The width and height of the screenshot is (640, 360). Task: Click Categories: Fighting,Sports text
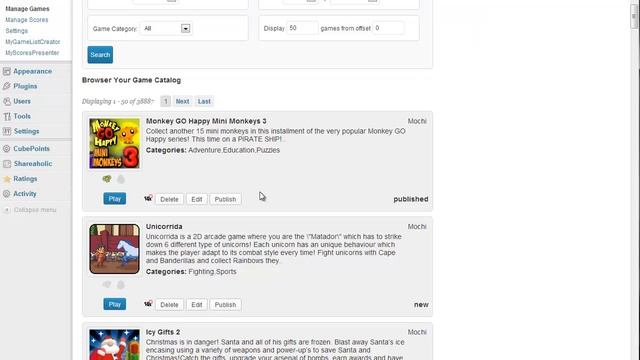click(x=191, y=272)
